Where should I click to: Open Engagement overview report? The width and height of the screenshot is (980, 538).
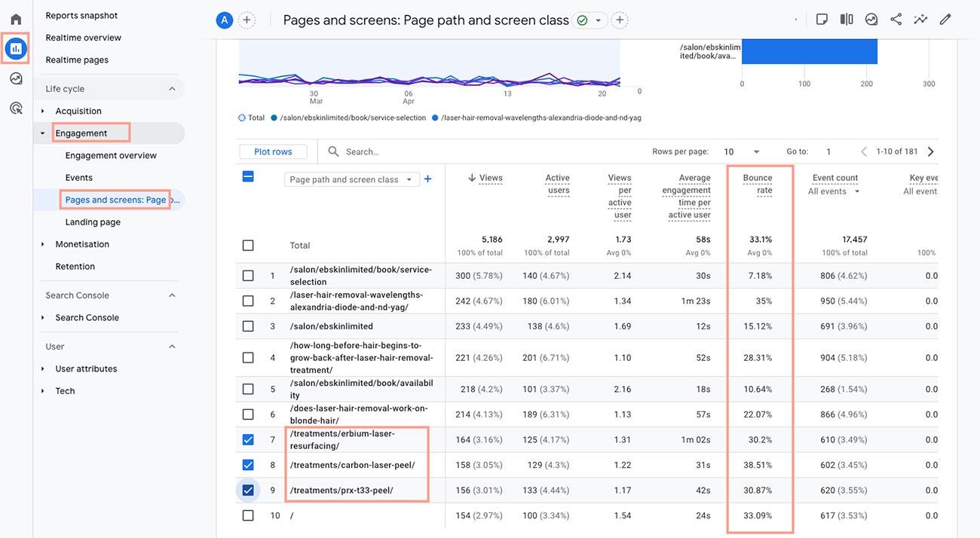point(111,155)
